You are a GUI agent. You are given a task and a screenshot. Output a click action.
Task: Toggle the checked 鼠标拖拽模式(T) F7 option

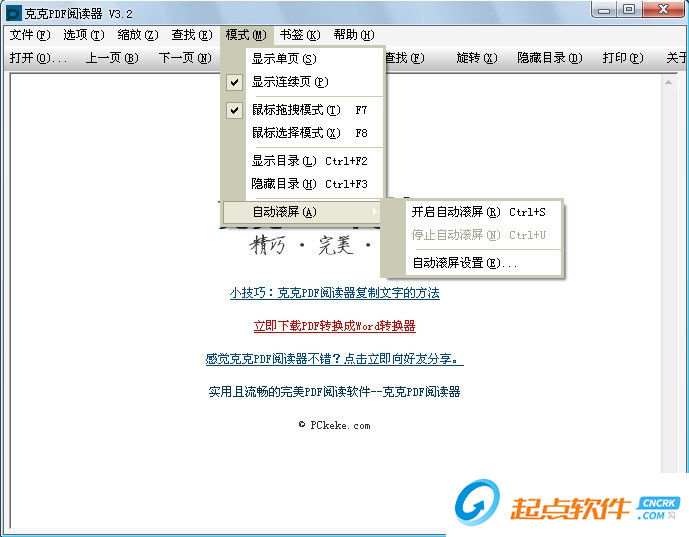point(303,110)
